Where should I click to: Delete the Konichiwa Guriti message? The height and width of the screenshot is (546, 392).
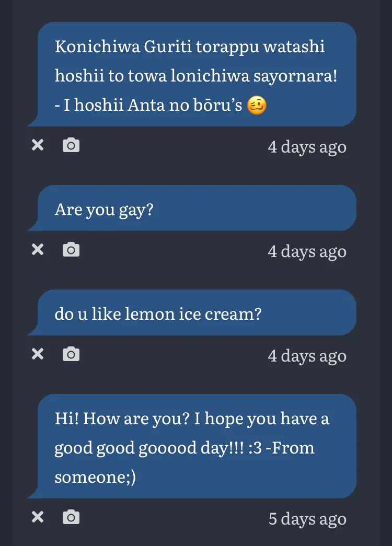pos(38,145)
